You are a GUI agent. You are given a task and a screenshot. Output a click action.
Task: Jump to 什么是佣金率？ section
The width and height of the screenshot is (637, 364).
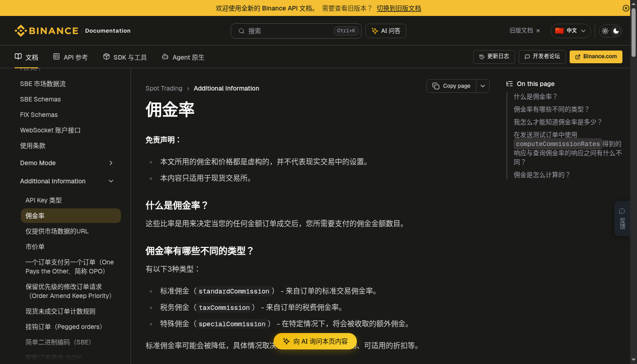(536, 96)
